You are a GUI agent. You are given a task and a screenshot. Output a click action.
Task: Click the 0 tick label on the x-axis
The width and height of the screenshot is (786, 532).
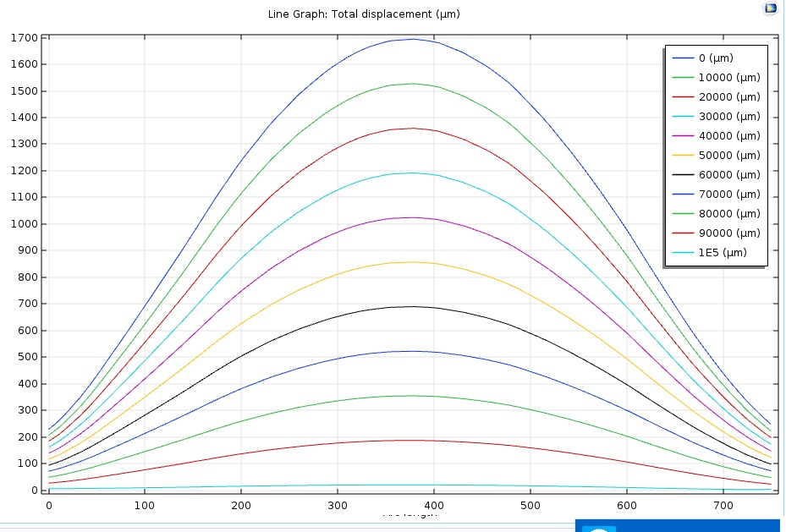click(49, 505)
